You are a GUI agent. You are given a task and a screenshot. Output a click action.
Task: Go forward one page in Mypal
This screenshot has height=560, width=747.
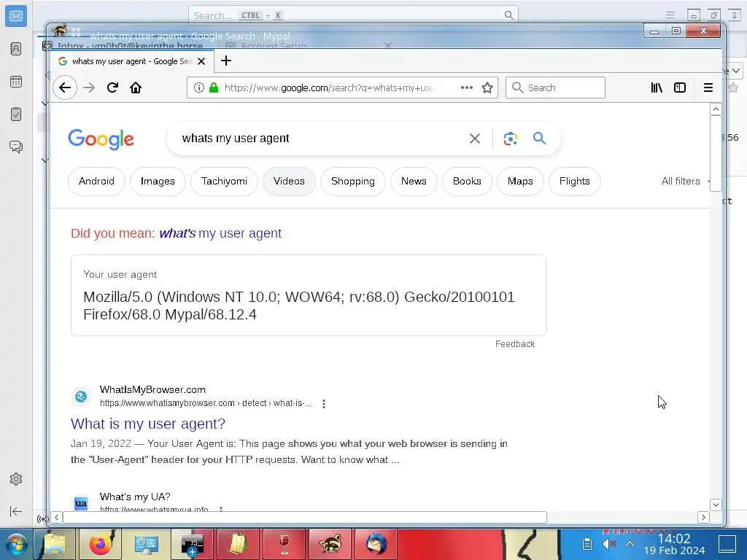point(89,87)
